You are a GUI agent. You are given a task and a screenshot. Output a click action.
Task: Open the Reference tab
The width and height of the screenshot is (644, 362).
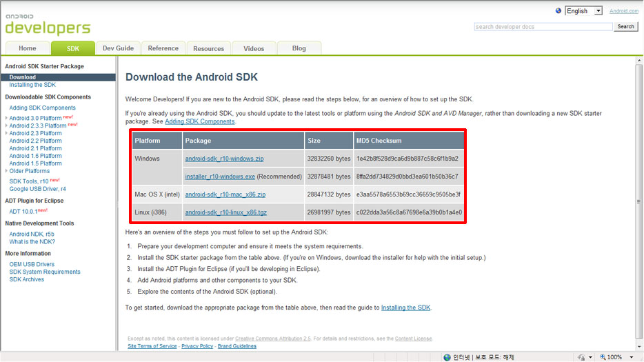click(163, 48)
